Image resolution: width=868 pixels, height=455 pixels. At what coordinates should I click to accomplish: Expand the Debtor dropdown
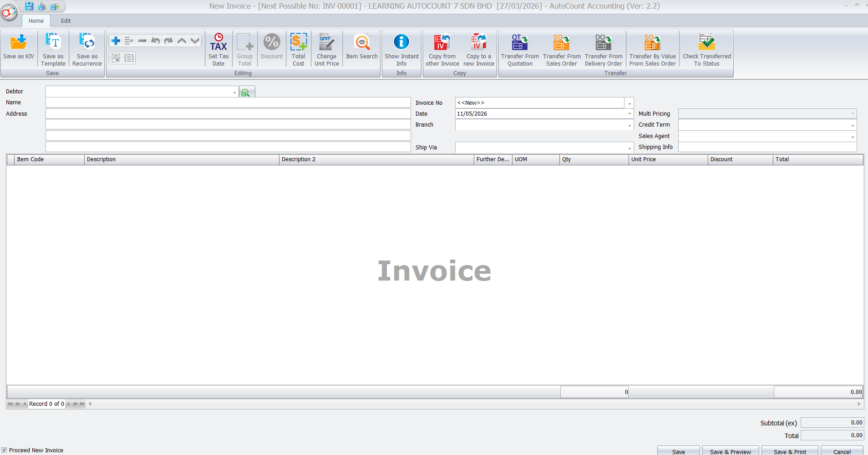[234, 92]
